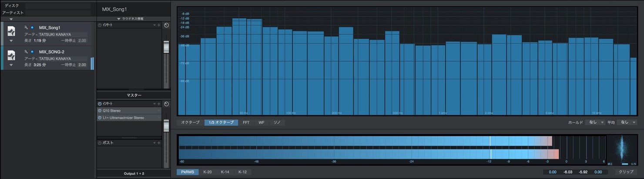Viewport: 644px width, 179px height.
Task: Click the blue dot indicator on MIX_Song1
Action: click(32, 27)
